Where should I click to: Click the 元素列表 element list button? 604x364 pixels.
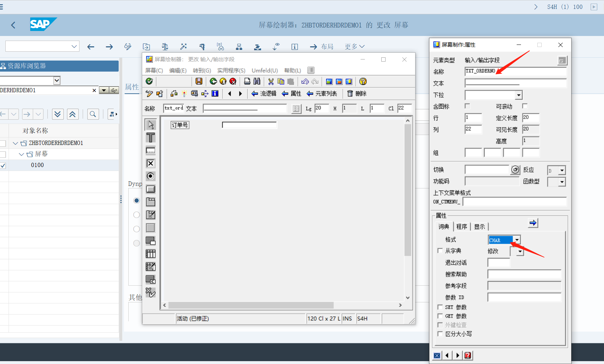(x=322, y=94)
